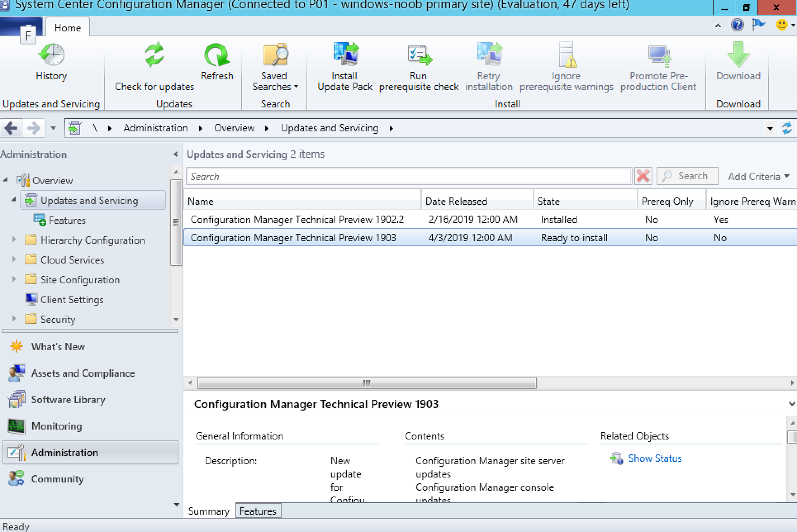Image resolution: width=797 pixels, height=532 pixels.
Task: Expand the Security folder
Action: pos(14,318)
